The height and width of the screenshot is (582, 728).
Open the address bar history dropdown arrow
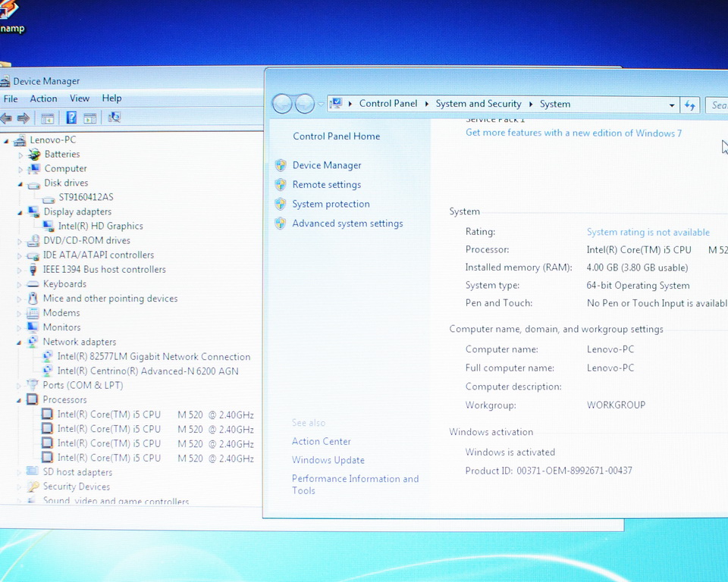(x=671, y=105)
